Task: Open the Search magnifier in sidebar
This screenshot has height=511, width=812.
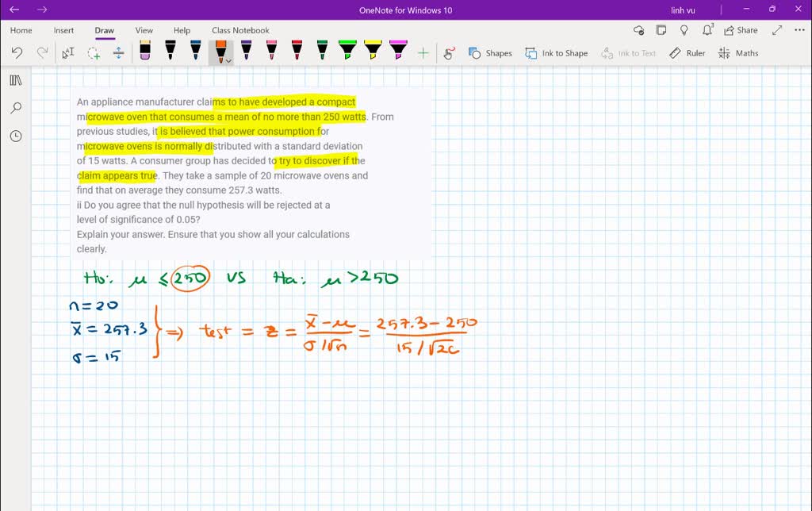Action: click(x=16, y=108)
